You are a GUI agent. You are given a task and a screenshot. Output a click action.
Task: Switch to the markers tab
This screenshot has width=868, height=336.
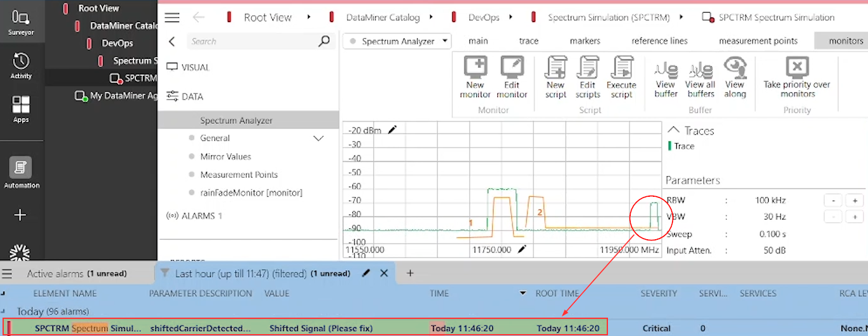point(585,41)
